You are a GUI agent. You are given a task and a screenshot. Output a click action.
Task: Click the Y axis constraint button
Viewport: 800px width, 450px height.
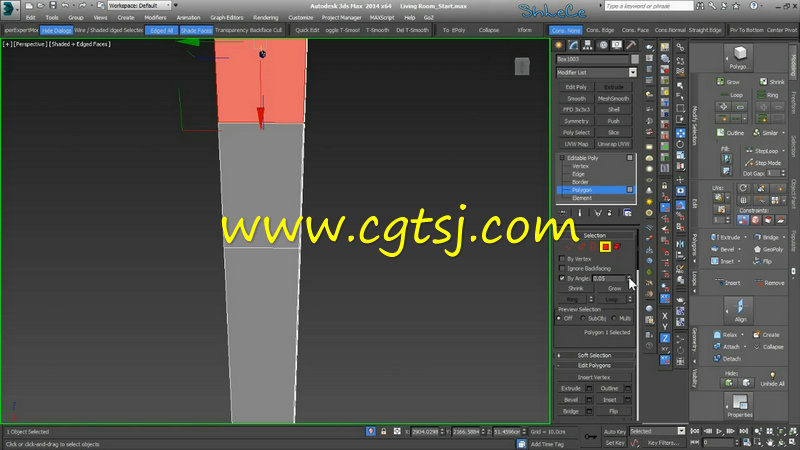665,327
